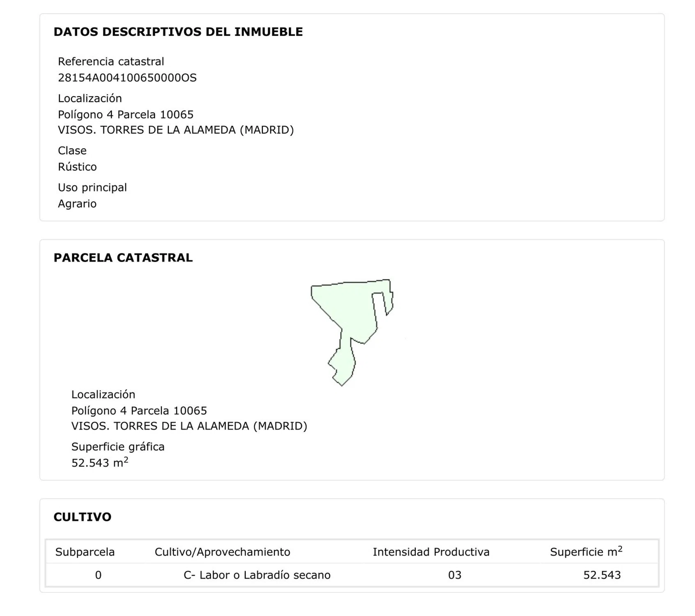
Task: Click the 'Superficie m²' column header
Action: (586, 552)
